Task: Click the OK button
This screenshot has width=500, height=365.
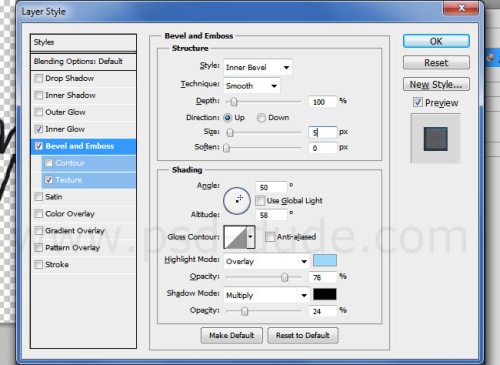Action: (x=436, y=41)
